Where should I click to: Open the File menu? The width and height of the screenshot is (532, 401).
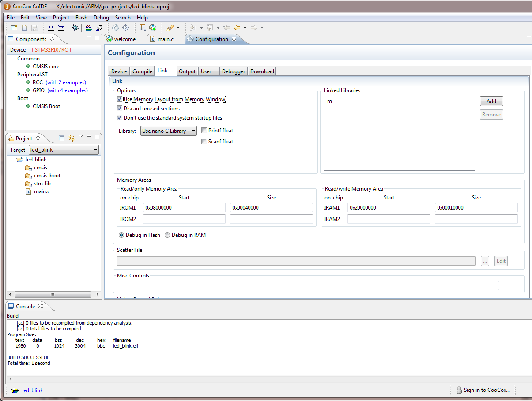pyautogui.click(x=11, y=18)
